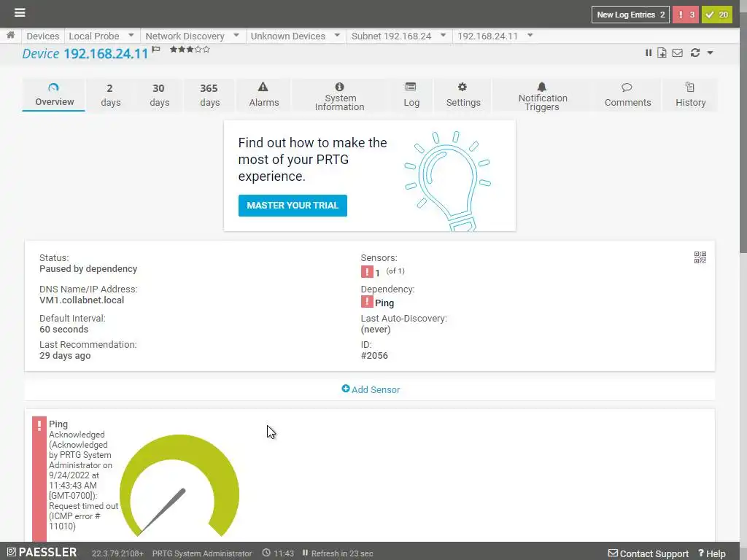Switch to the Overview tab

54,96
